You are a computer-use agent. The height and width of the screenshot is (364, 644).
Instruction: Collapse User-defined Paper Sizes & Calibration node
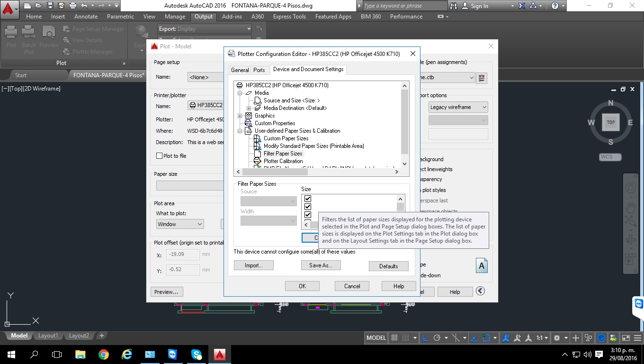click(x=240, y=131)
